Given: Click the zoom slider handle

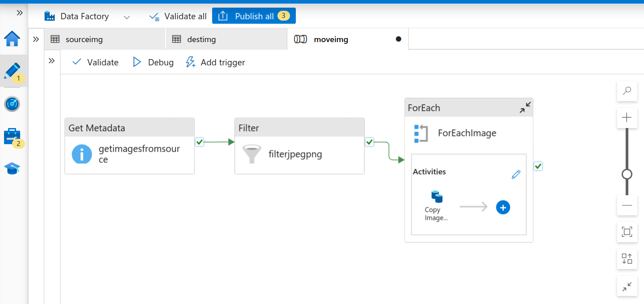Looking at the screenshot, I should (627, 174).
